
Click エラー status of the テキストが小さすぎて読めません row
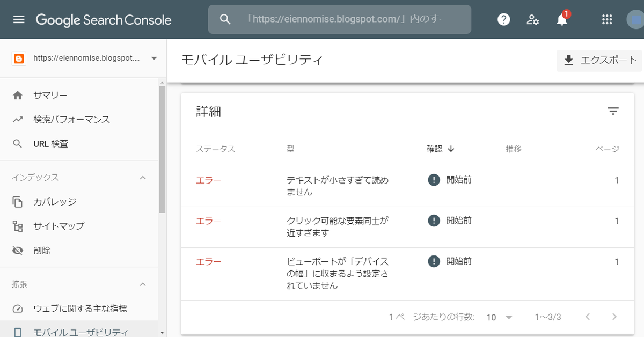pos(208,180)
